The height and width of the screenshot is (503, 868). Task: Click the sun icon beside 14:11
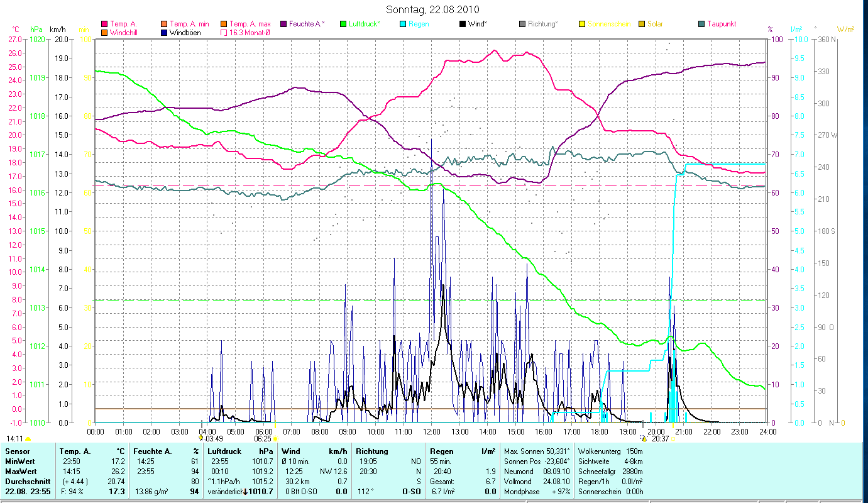pyautogui.click(x=28, y=439)
